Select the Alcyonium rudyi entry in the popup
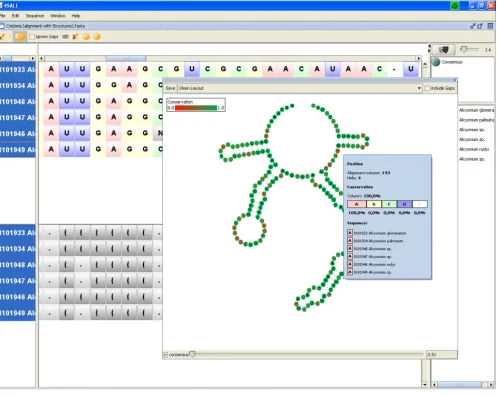This screenshot has height=397, width=498. (x=371, y=264)
